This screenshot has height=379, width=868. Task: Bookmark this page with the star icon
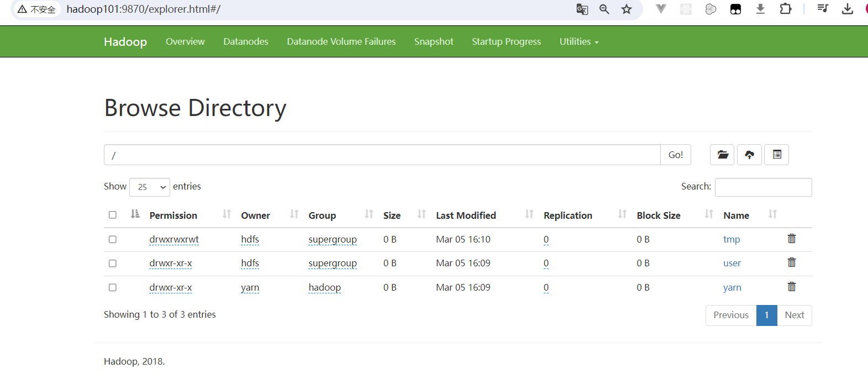click(627, 9)
